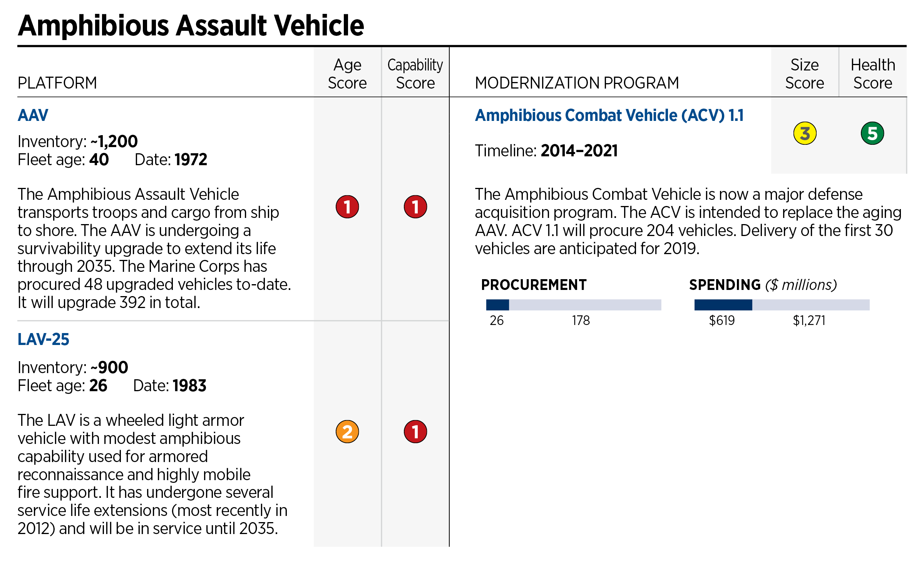Screen dimensions: 924x566
Task: Click the LAV-25 red Capability Score badge
Action: pyautogui.click(x=415, y=432)
